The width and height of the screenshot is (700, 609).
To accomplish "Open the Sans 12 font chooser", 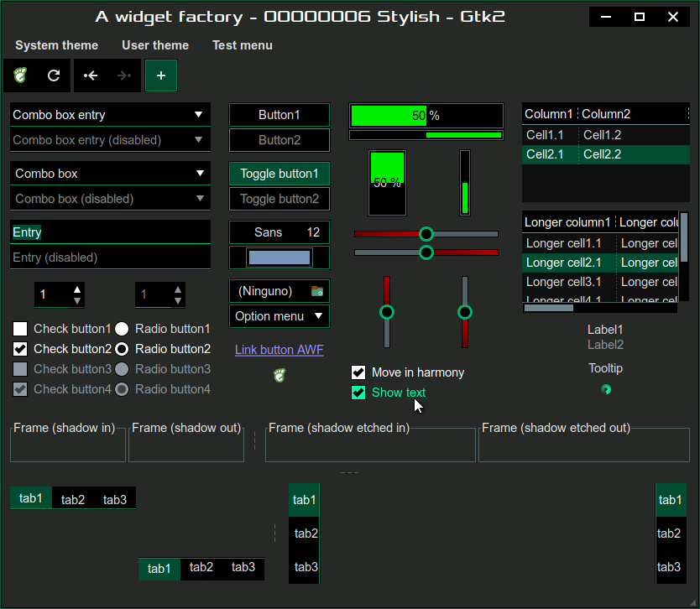I will click(279, 232).
